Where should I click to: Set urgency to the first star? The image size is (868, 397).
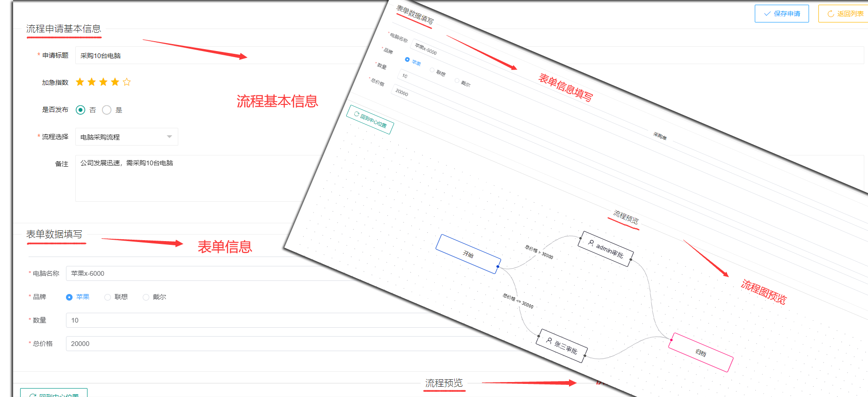[x=80, y=82]
